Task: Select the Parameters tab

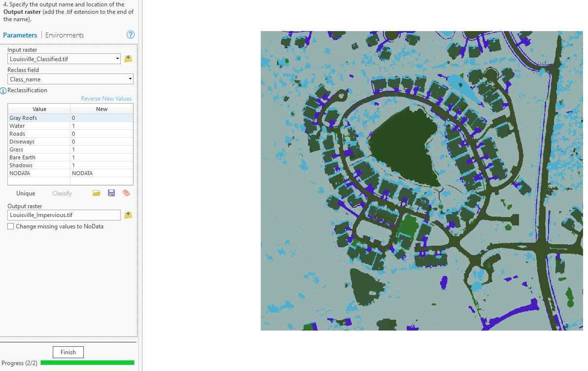Action: pyautogui.click(x=20, y=35)
